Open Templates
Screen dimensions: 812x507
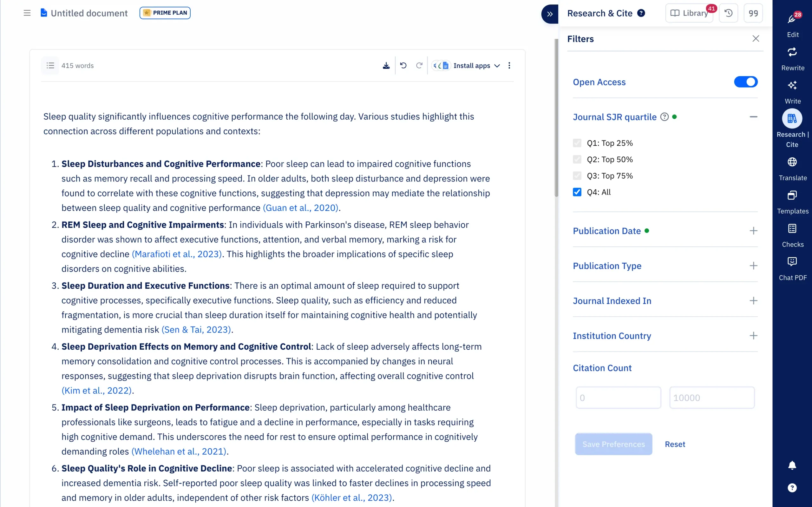(x=793, y=202)
